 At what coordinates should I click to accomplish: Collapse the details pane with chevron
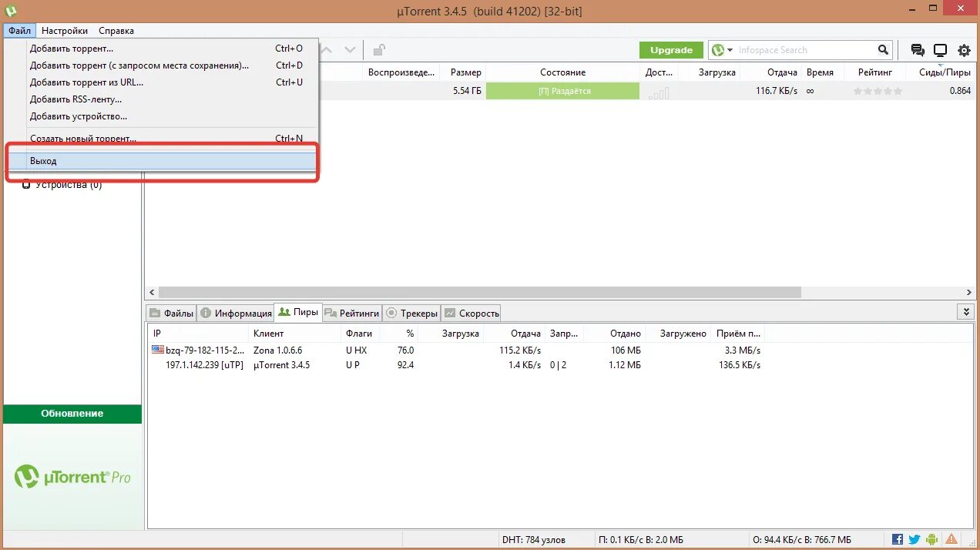click(x=966, y=312)
